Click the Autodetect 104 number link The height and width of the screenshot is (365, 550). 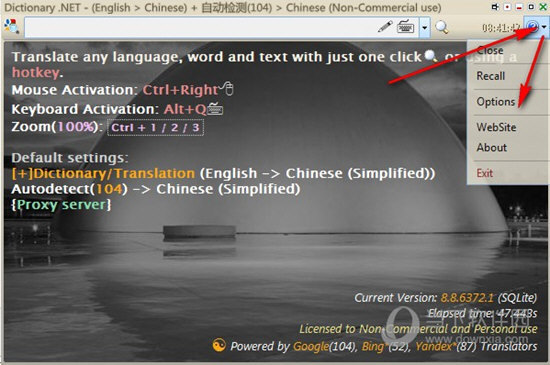pyautogui.click(x=109, y=189)
